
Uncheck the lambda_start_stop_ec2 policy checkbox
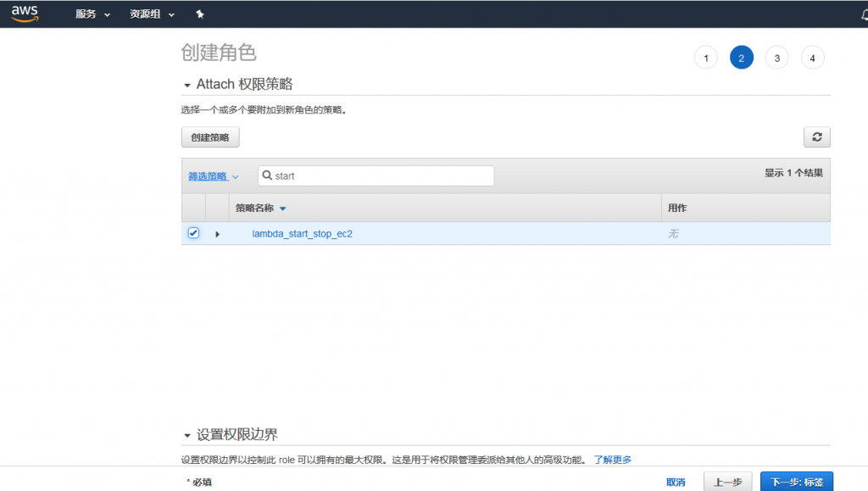coord(193,233)
